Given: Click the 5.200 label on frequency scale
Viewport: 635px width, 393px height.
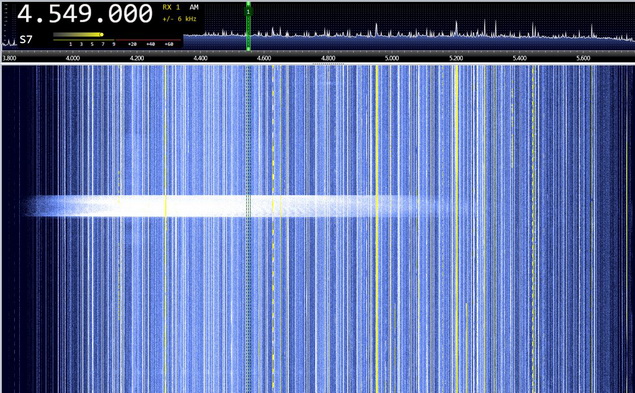Looking at the screenshot, I should pos(456,58).
